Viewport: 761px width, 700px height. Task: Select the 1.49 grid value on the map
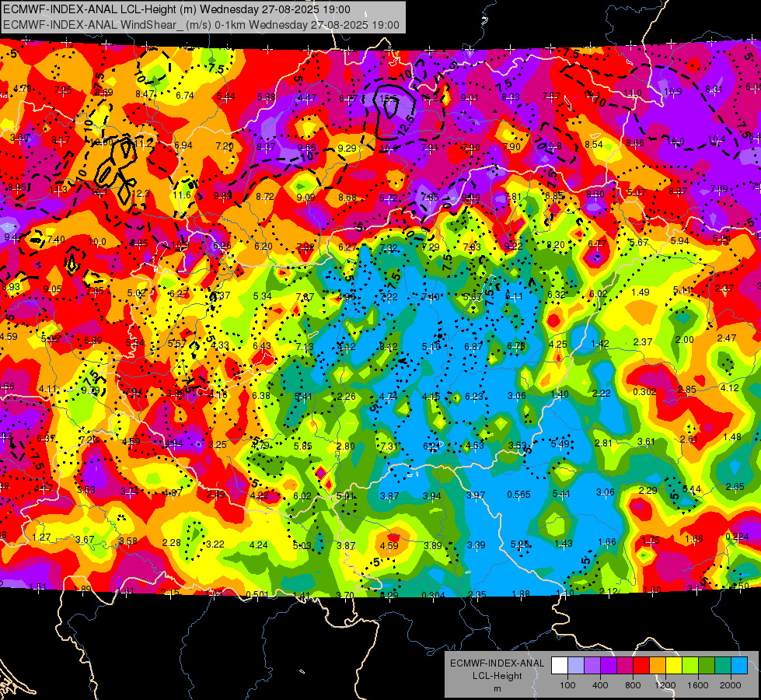coord(641,292)
